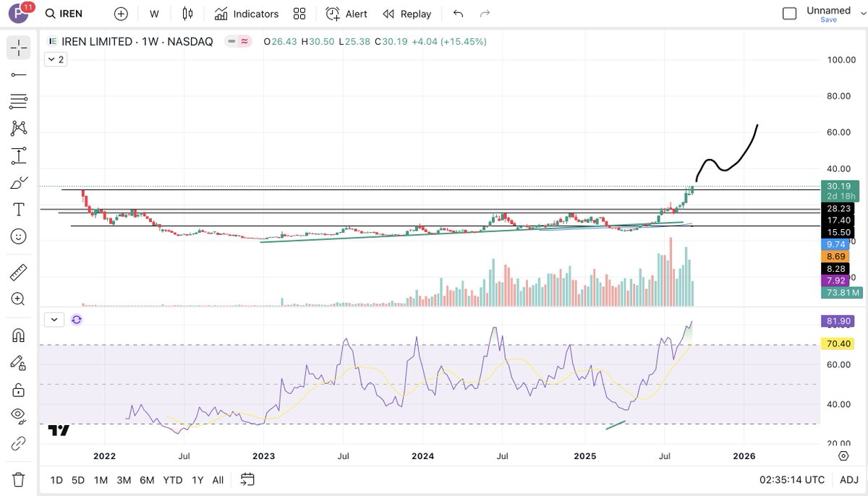Save the chart layout
The height and width of the screenshot is (496, 868).
point(828,20)
